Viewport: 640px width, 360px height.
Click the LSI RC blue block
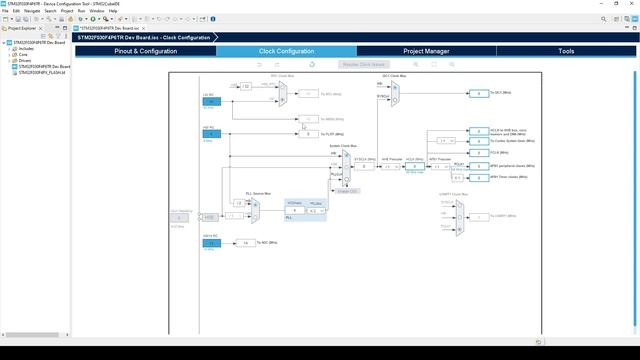tap(212, 101)
